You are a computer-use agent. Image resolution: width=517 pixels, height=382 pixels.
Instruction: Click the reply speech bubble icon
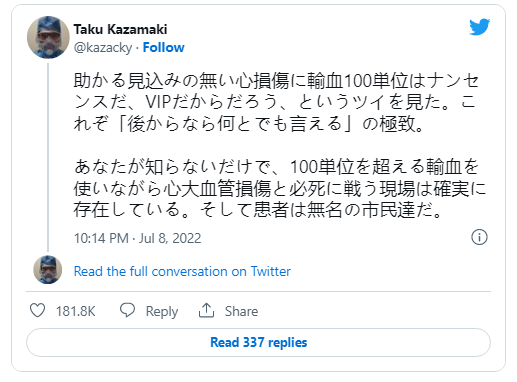tap(127, 310)
